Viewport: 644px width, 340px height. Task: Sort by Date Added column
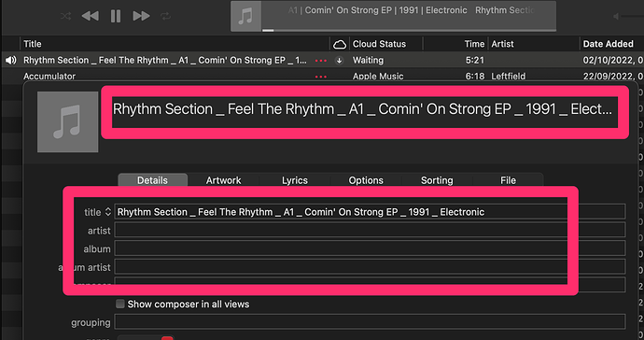[x=609, y=44]
